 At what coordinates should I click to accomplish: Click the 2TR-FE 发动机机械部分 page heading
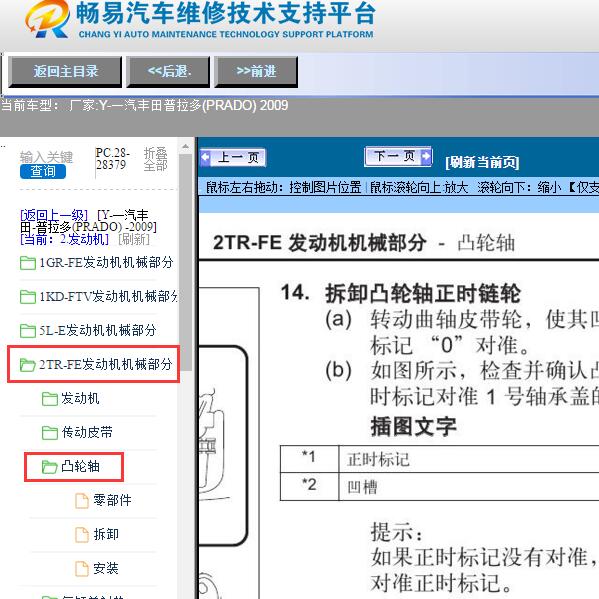coord(319,243)
